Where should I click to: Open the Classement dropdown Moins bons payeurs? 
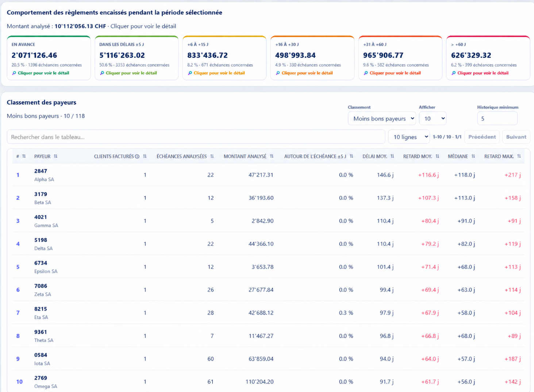click(x=382, y=119)
